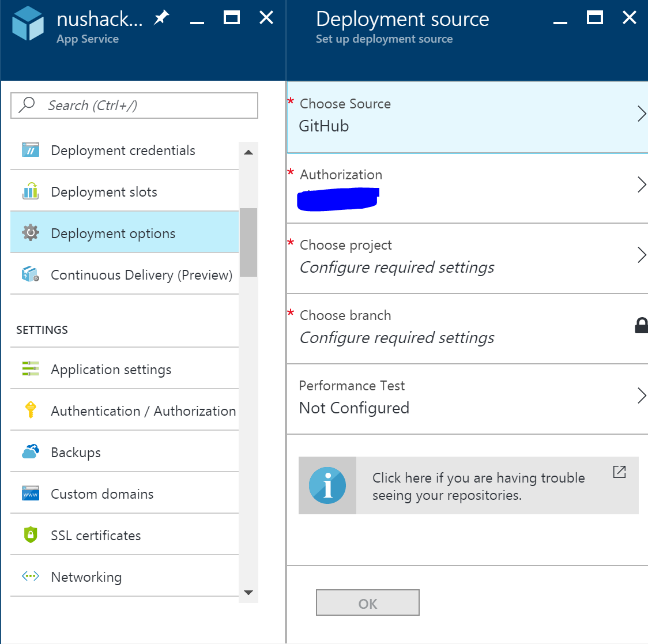Click the Networking arrows icon
This screenshot has width=648, height=644.
(31, 576)
